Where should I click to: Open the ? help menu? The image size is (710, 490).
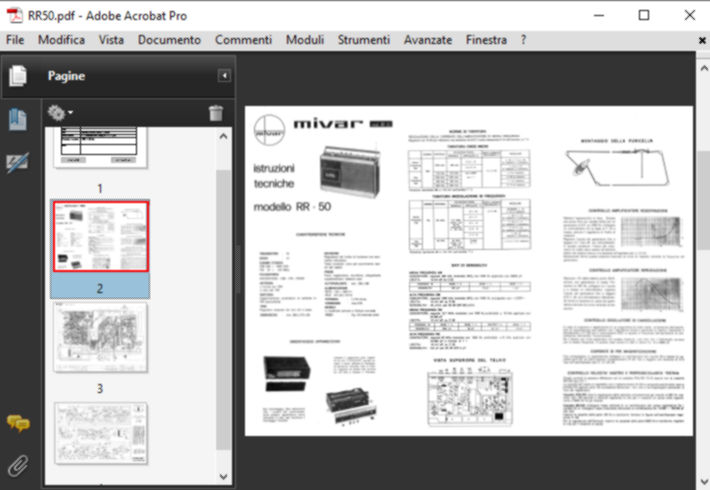tap(523, 40)
